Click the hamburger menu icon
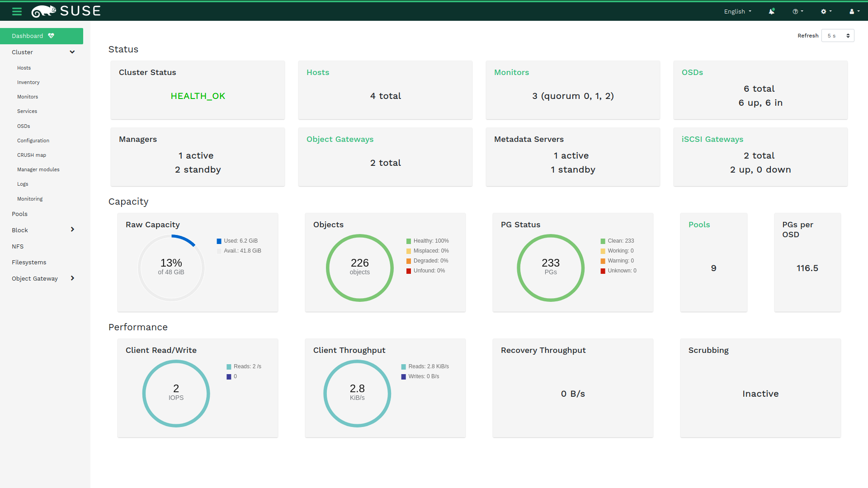Viewport: 868px width, 488px height. click(17, 11)
